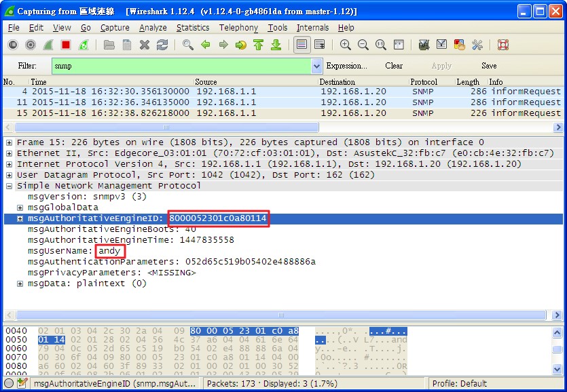Viewport: 567px width, 392px height.
Task: Open expert info from status bar circle
Action: pyautogui.click(x=9, y=383)
